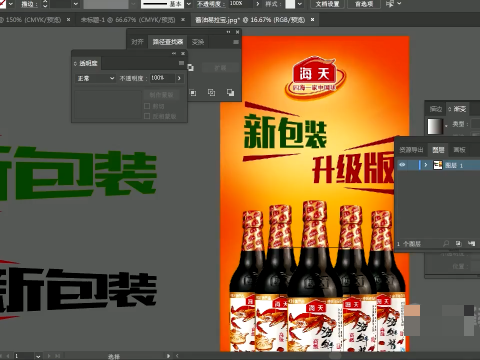Click the 不透明度 label in control bar
The width and height of the screenshot is (480, 360).
pos(211,4)
